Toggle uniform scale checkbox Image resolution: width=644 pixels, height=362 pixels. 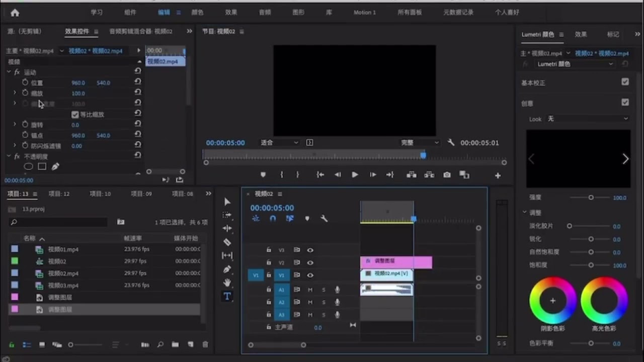75,114
